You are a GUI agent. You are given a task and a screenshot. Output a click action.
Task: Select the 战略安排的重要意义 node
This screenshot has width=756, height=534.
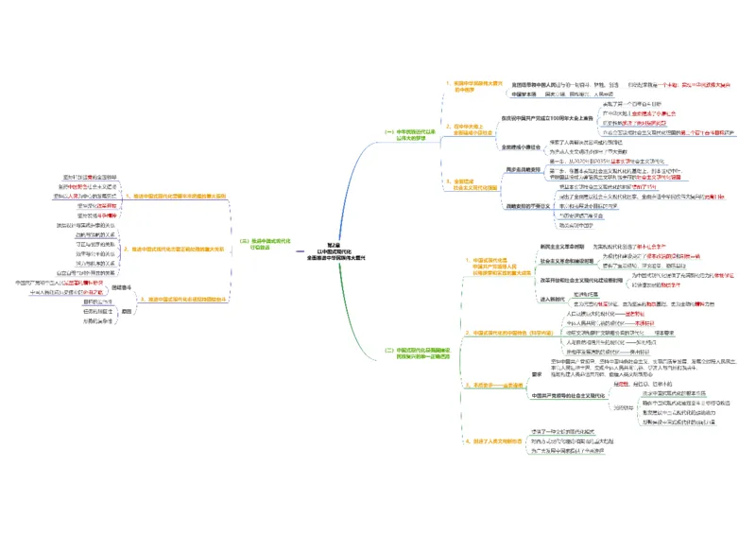click(526, 205)
